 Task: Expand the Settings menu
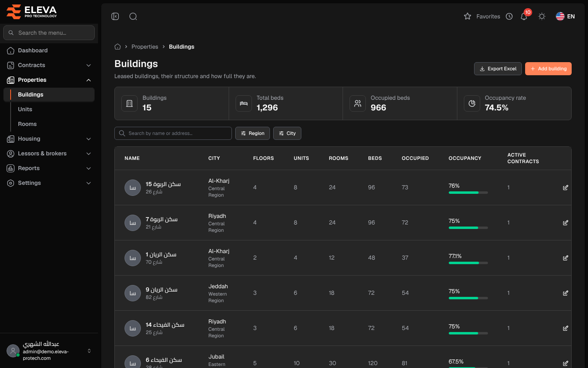[x=49, y=183]
